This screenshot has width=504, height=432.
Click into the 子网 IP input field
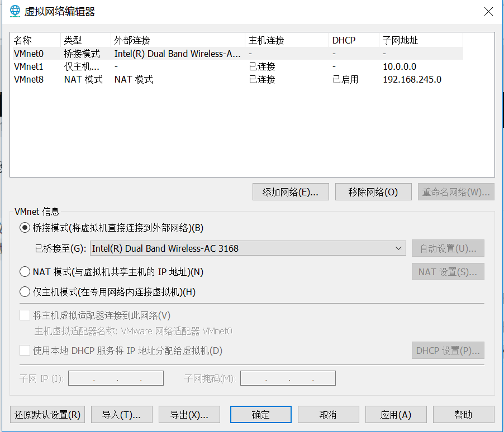pos(116,378)
